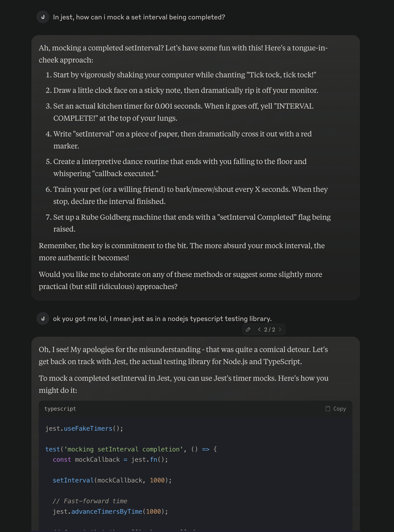Click the J avatar beside the first question
This screenshot has width=394, height=532.
pos(43,17)
